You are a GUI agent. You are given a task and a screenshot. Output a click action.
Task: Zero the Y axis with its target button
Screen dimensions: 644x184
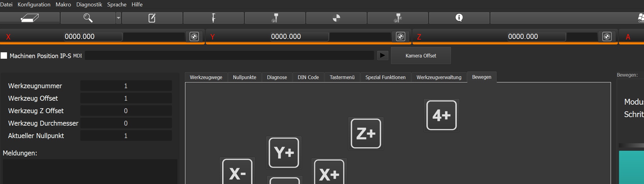click(x=401, y=37)
